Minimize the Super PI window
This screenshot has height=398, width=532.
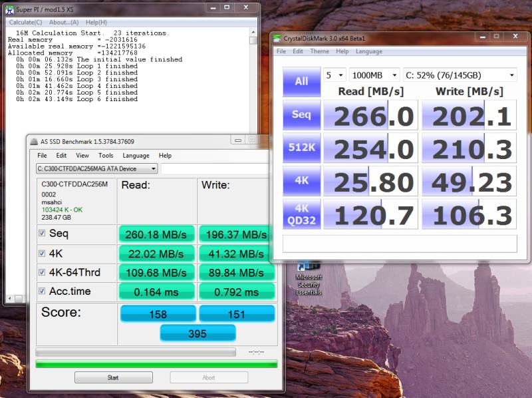[213, 8]
